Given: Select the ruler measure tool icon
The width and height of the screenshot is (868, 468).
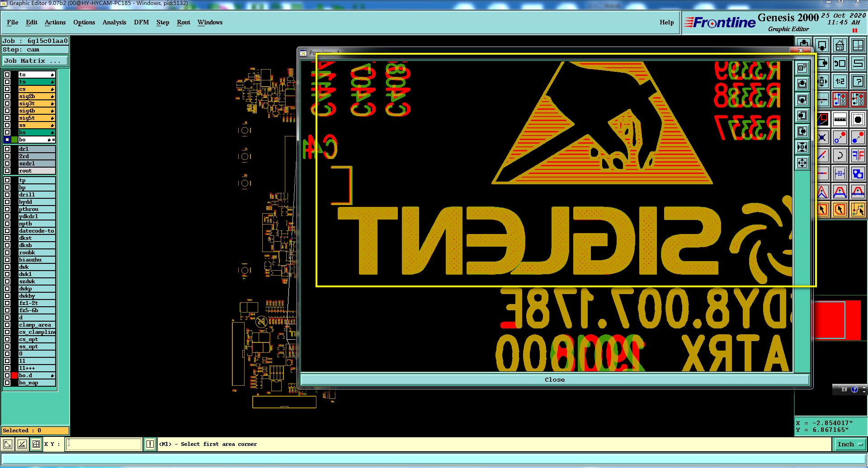Looking at the screenshot, I should (840, 120).
